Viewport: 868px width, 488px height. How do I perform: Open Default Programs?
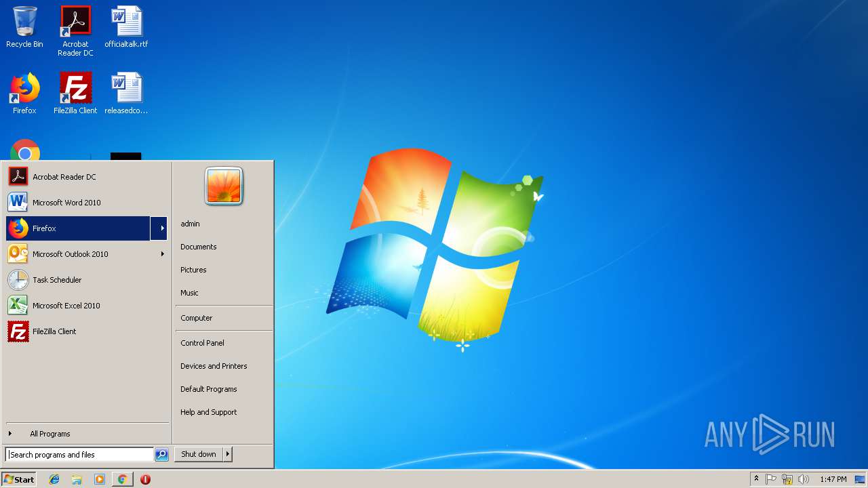tap(223, 389)
